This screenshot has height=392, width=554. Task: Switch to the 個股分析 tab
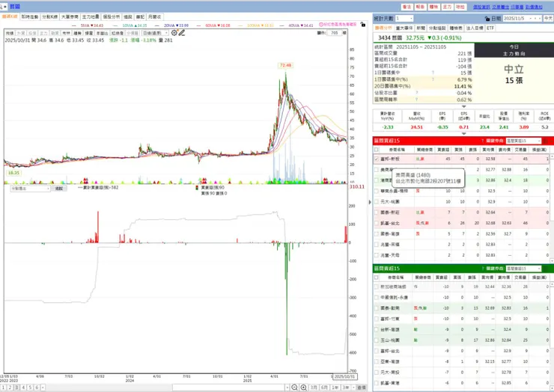coord(112,16)
